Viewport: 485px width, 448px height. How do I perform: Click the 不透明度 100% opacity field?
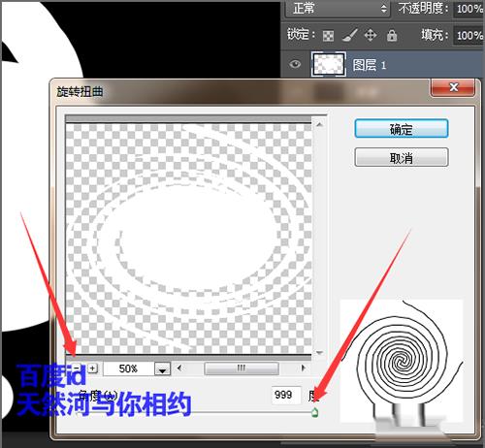tap(469, 9)
